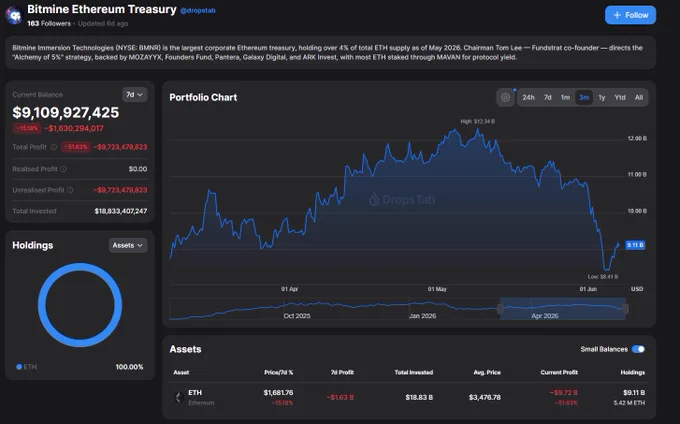Select the 1y chart range
Viewport: 680px width, 424px height.
[602, 98]
